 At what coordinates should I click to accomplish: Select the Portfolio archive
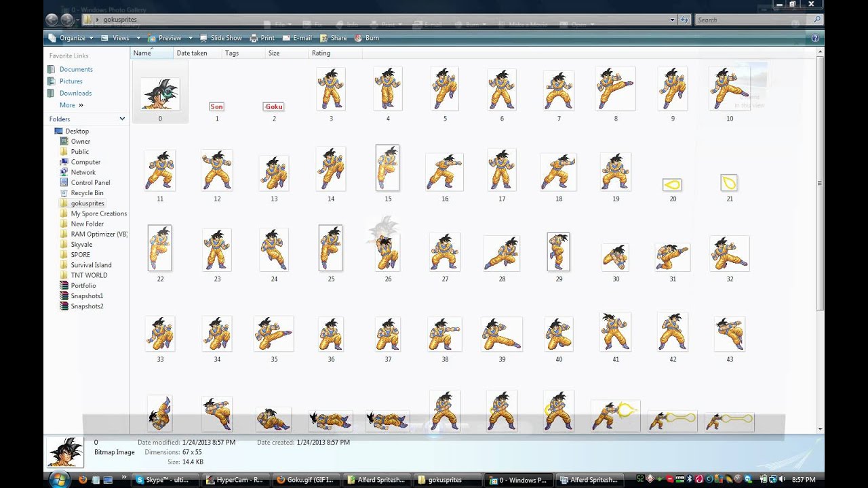tap(77, 285)
